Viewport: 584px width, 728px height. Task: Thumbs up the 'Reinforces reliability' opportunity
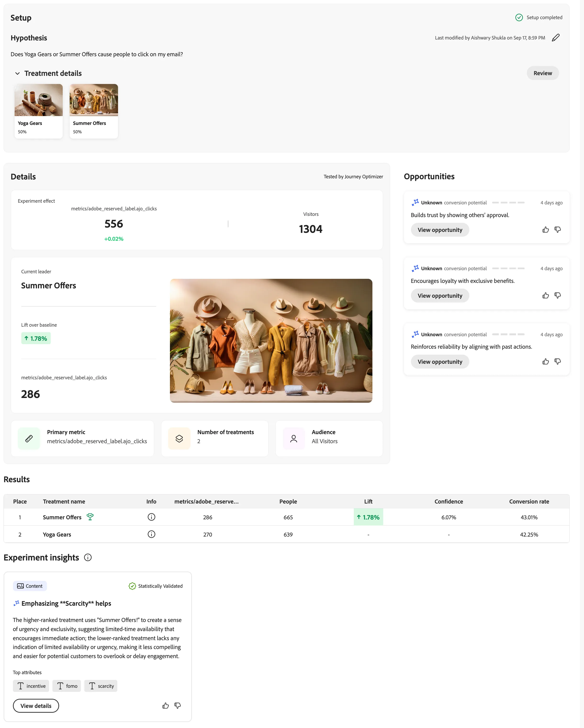pyautogui.click(x=545, y=362)
